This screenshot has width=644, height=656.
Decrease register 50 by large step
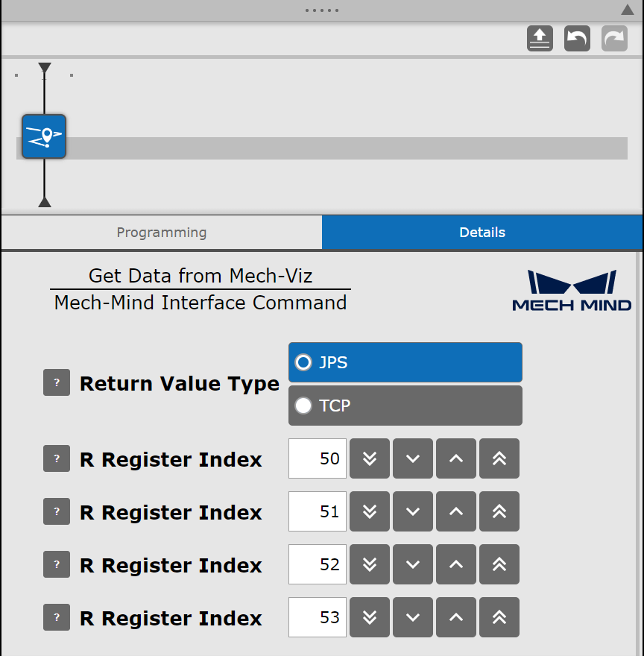[370, 458]
